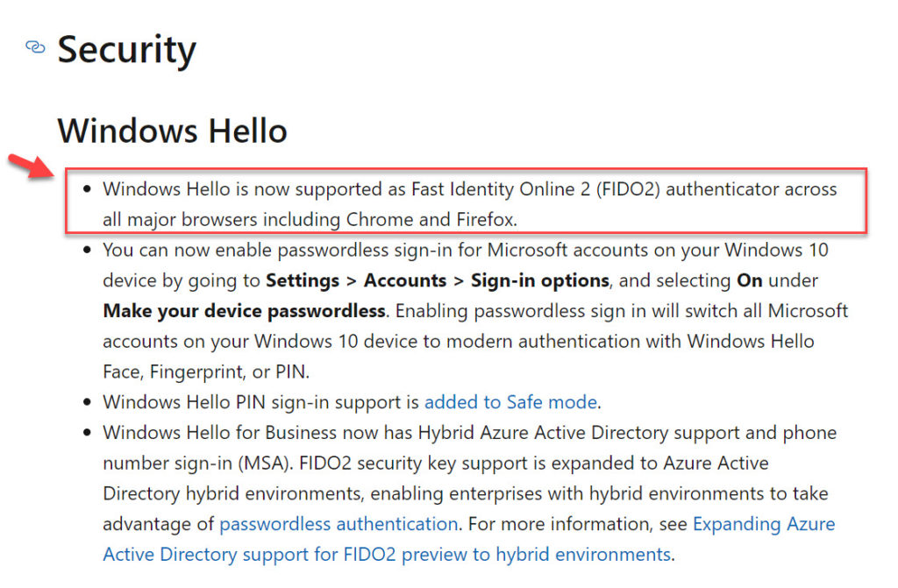The image size is (898, 588).
Task: Click bullet before 'You can now enable'
Action: [87, 251]
